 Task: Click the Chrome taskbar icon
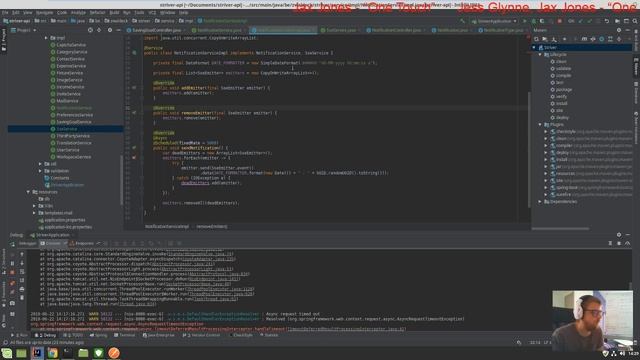coord(52,353)
